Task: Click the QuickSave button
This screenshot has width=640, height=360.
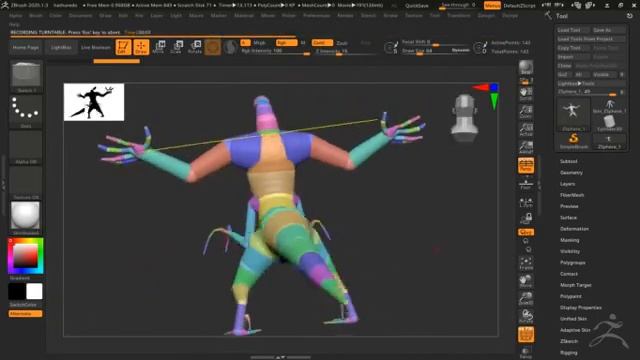Action: (x=417, y=6)
